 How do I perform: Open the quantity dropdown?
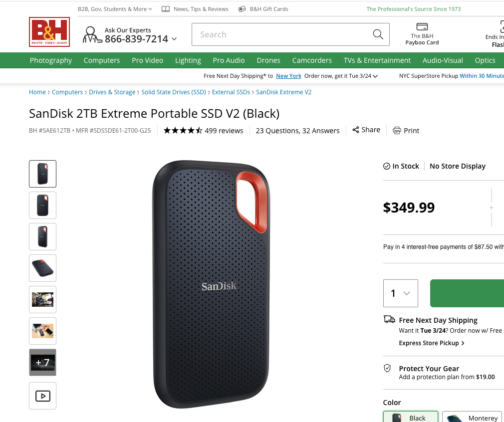pos(401,293)
